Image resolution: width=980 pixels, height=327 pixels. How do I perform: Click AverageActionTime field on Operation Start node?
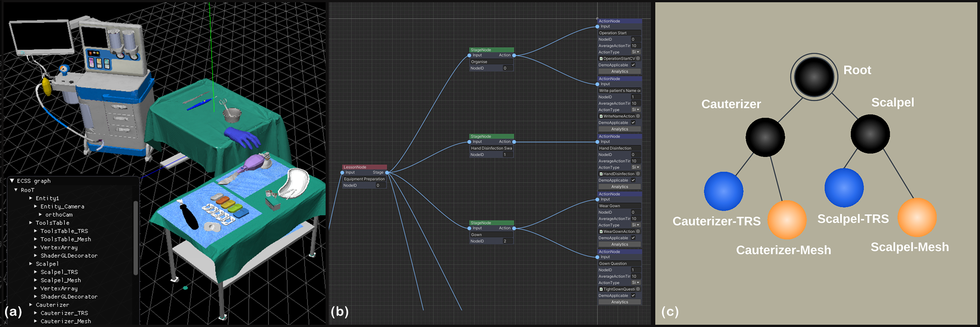pyautogui.click(x=636, y=46)
